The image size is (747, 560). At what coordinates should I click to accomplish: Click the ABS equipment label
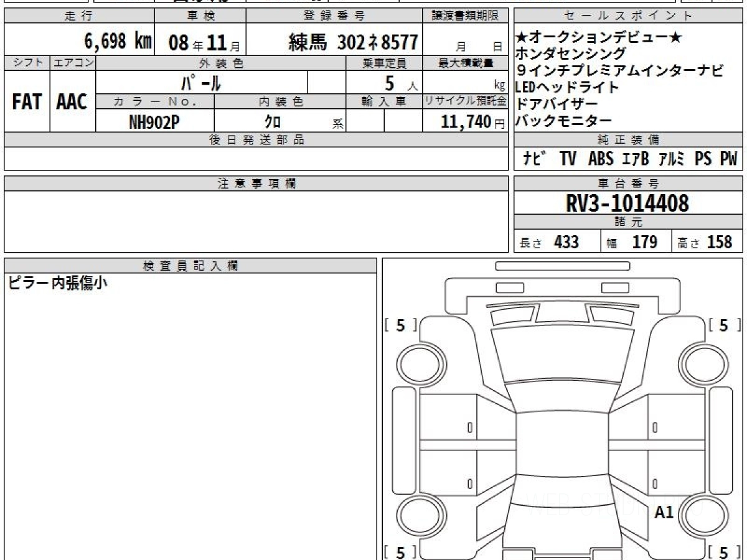pyautogui.click(x=601, y=159)
